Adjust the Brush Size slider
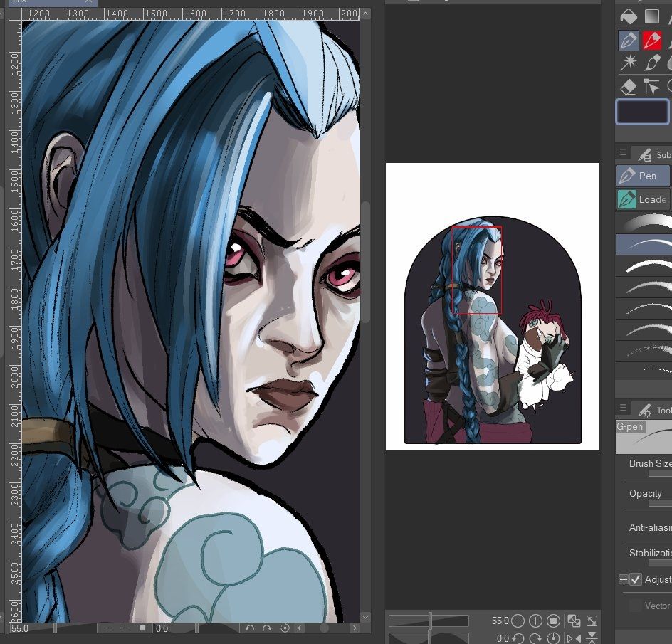Image resolution: width=672 pixels, height=644 pixels. tap(660, 473)
